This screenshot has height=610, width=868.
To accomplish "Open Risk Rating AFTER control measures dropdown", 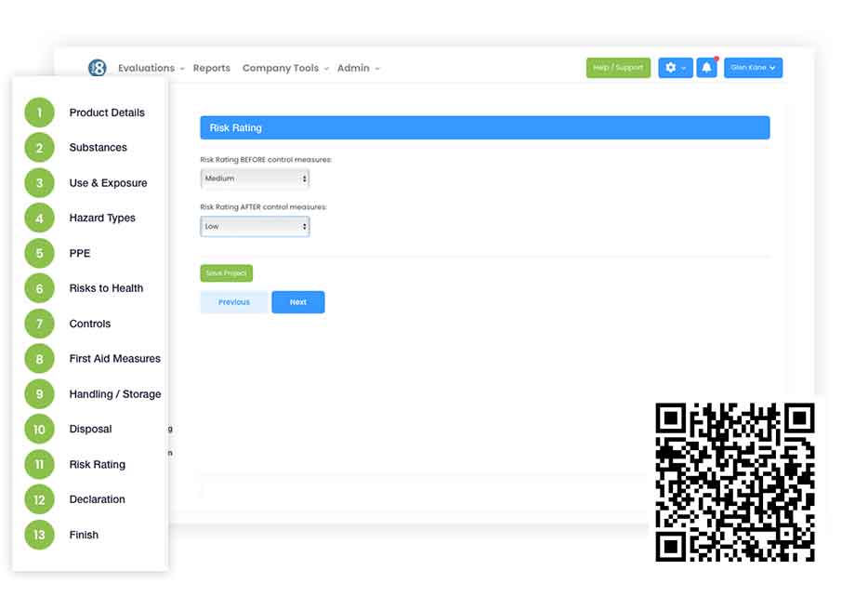I will click(x=255, y=226).
